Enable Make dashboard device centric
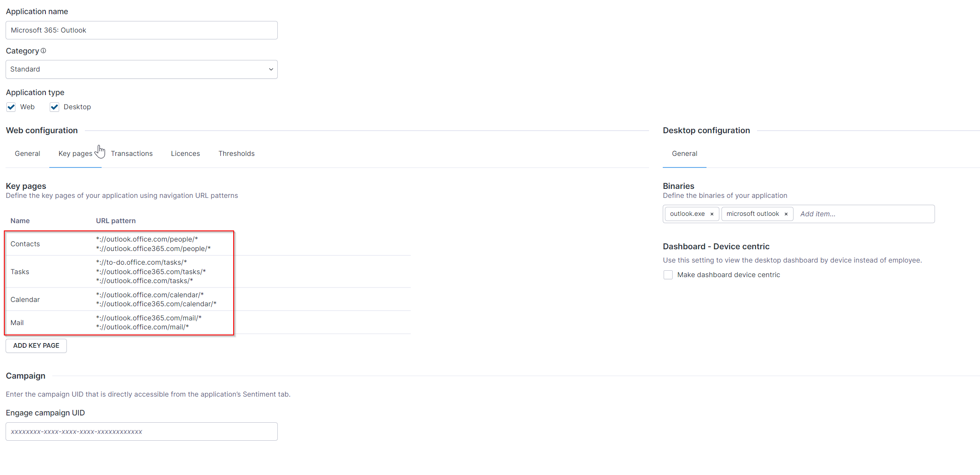Viewport: 980px width, 475px height. pos(668,275)
